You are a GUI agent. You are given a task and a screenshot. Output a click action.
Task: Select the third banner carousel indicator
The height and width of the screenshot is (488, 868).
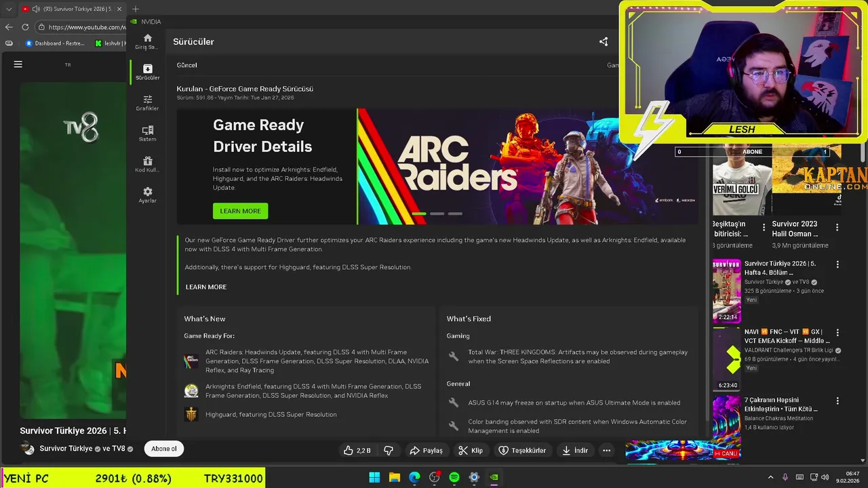(x=455, y=213)
